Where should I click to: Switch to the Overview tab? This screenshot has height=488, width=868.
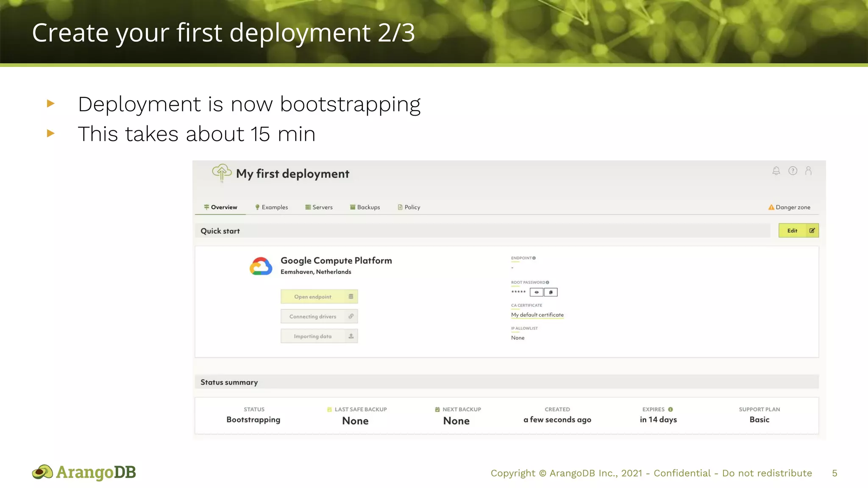(x=220, y=207)
